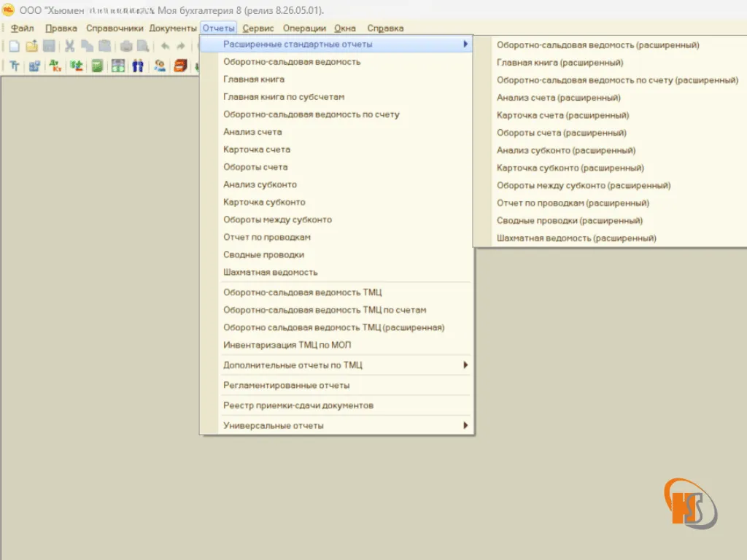The height and width of the screenshot is (560, 747).
Task: Click the green ledger book icon
Action: (x=97, y=66)
